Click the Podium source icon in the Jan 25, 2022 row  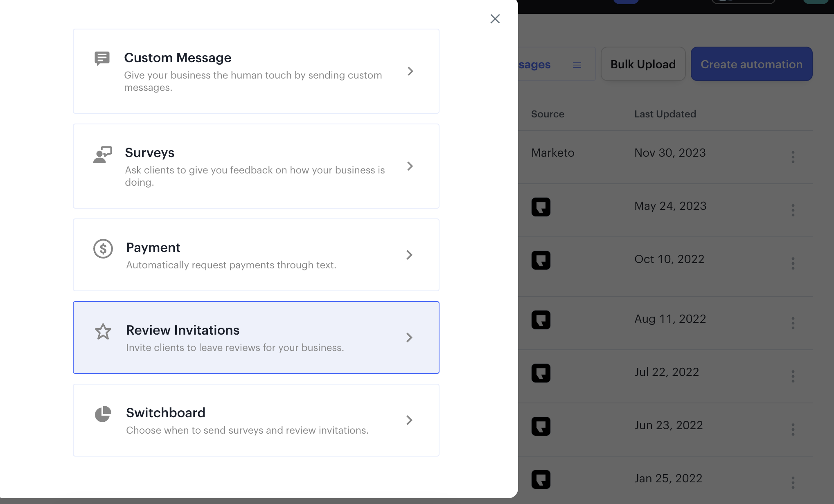tap(541, 479)
